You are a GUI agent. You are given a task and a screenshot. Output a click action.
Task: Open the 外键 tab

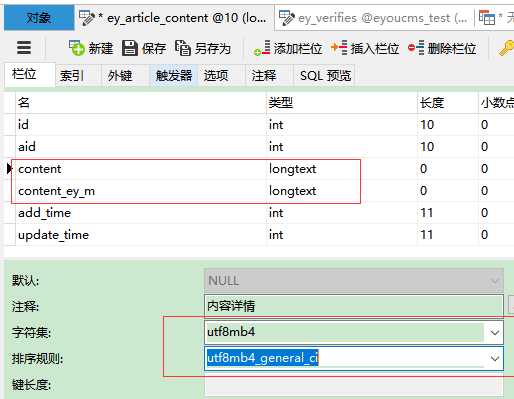(125, 76)
